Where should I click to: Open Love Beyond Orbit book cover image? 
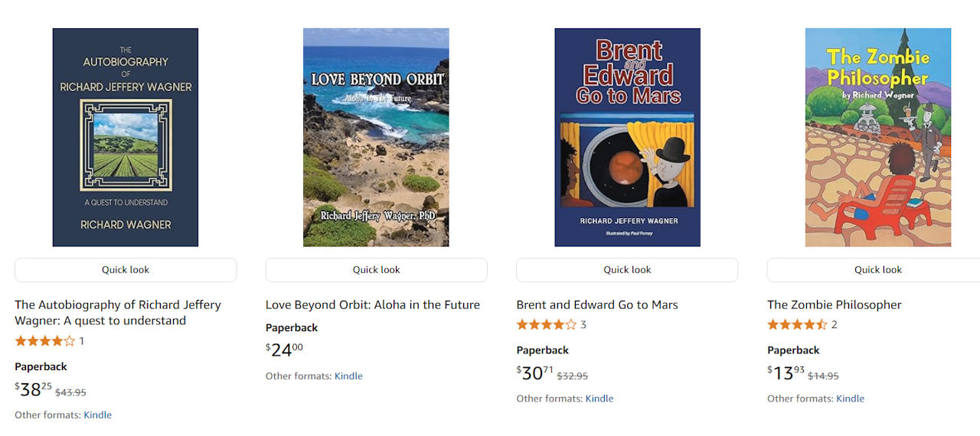tap(376, 138)
